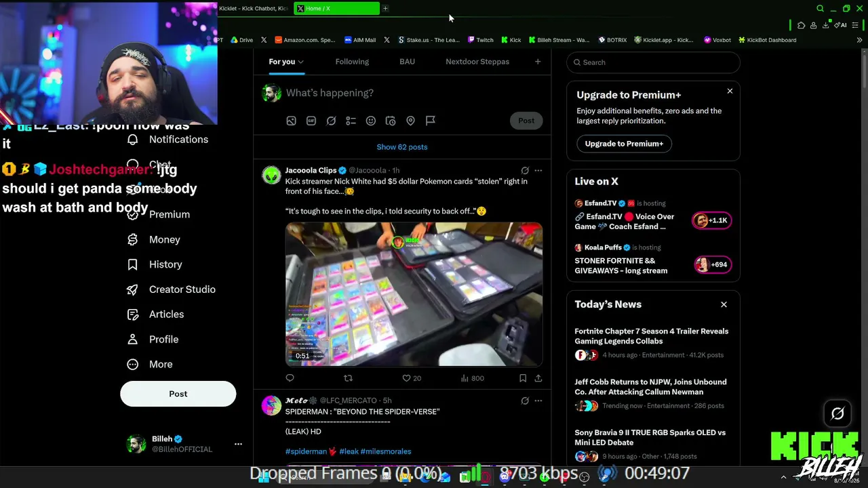Open more options on Melo post
The image size is (868, 488).
(538, 401)
